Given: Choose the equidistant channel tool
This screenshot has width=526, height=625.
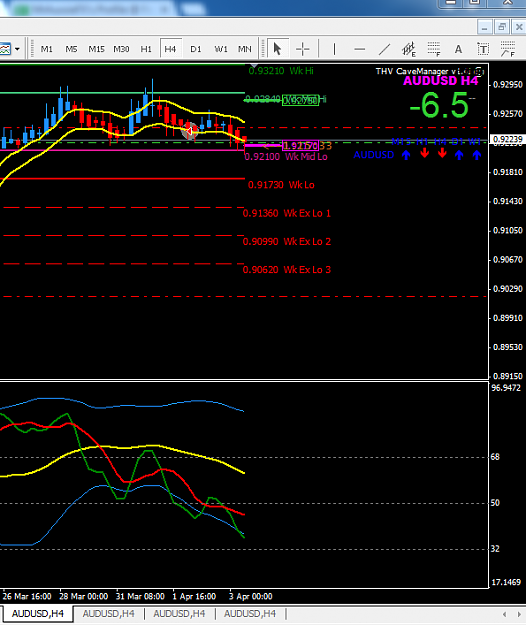Looking at the screenshot, I should [x=409, y=49].
